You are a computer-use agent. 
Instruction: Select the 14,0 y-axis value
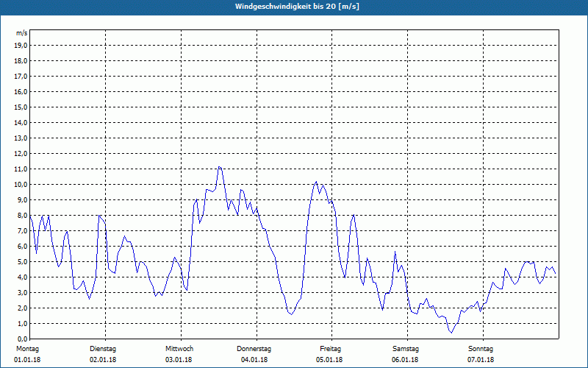pos(21,122)
